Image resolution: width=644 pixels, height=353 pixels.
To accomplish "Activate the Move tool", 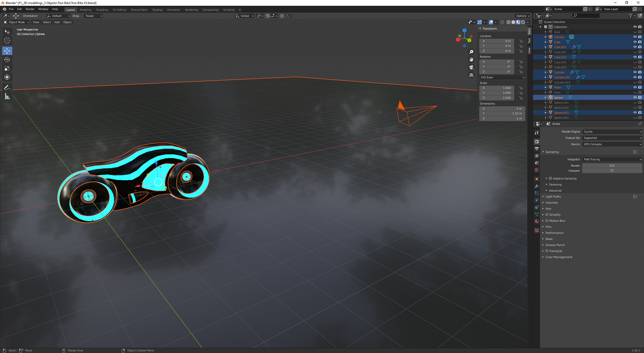I will [x=7, y=51].
